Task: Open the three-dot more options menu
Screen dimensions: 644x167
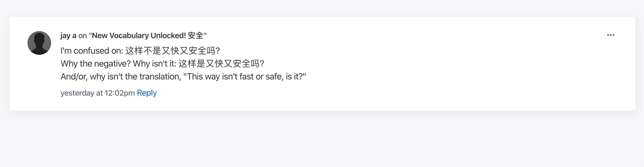Action: click(611, 35)
